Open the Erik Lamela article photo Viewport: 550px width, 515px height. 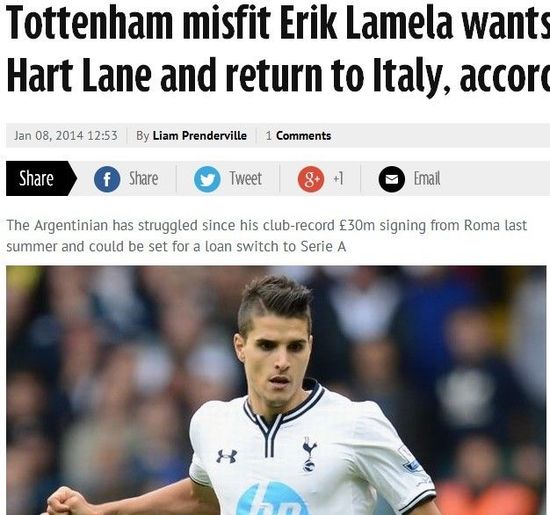click(x=276, y=390)
